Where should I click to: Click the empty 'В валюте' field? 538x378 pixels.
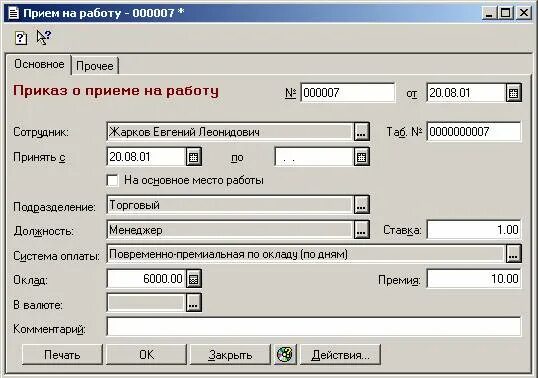coord(147,303)
